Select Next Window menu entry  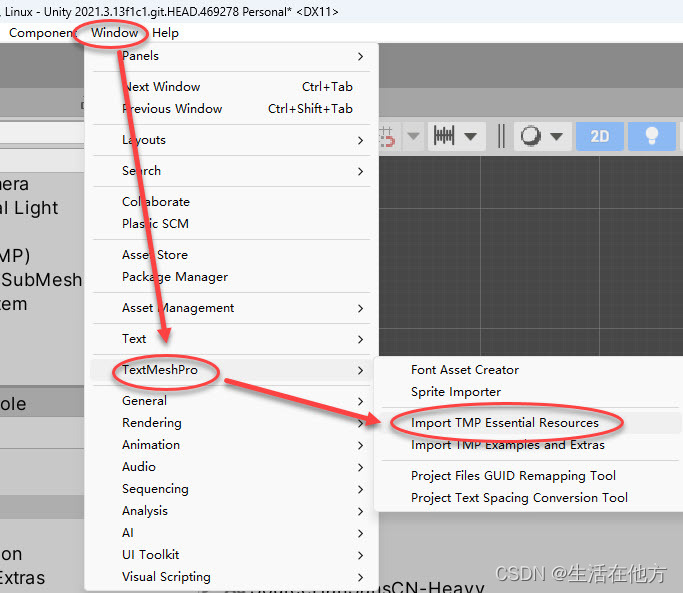click(x=231, y=86)
